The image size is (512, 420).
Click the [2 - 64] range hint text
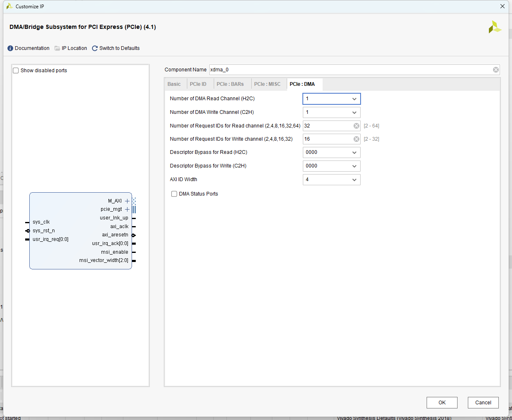click(x=371, y=126)
